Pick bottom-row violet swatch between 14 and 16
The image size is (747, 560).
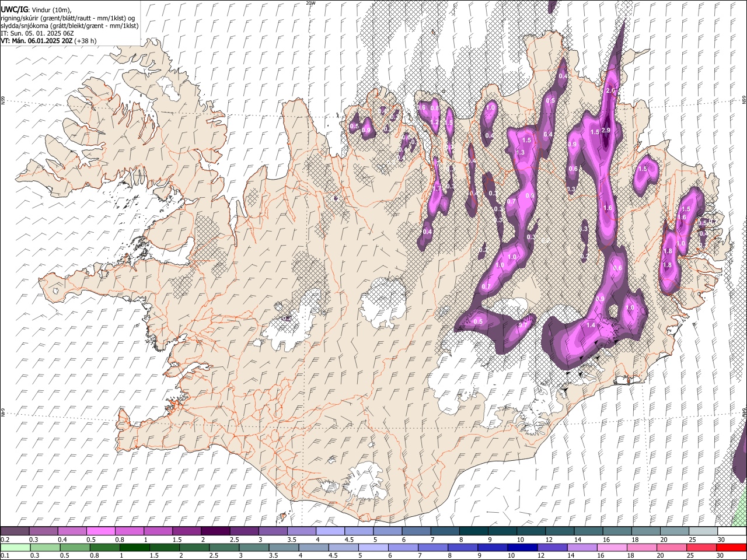click(x=582, y=547)
